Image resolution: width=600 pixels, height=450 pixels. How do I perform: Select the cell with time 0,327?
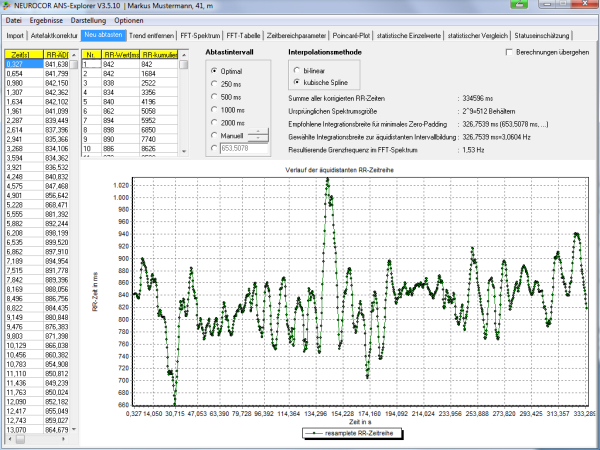(x=24, y=64)
